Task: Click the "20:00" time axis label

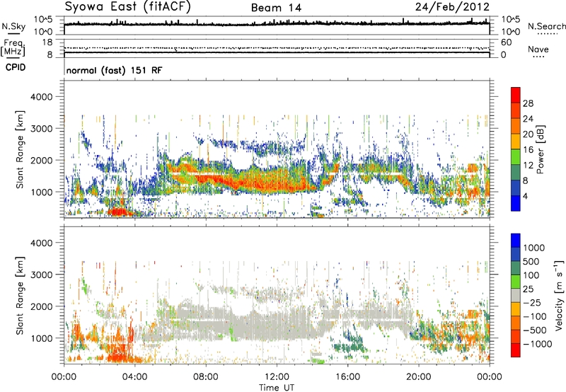Action: (x=418, y=377)
